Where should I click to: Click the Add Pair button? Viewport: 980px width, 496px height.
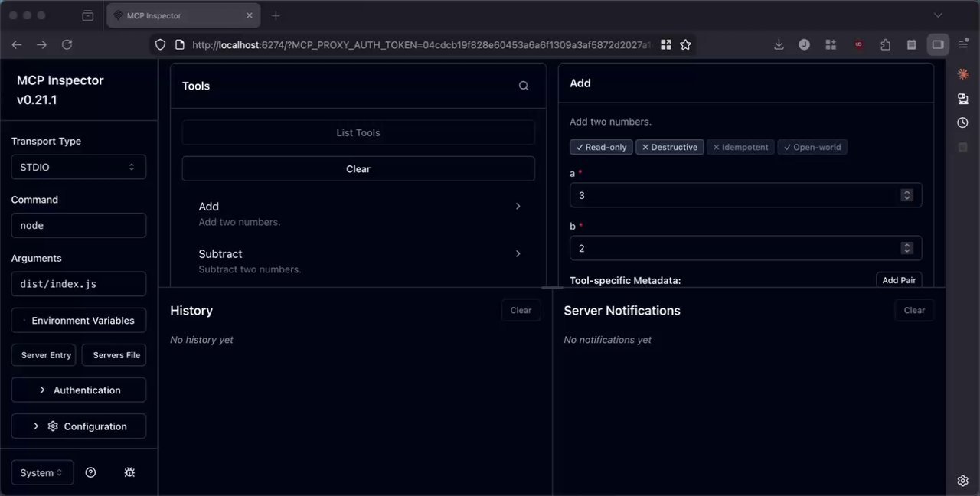(899, 280)
